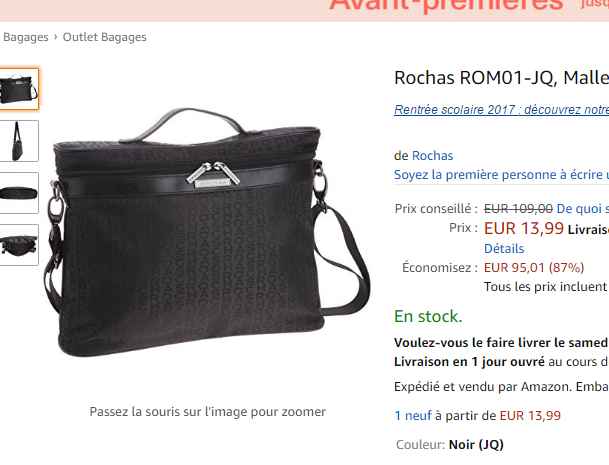Click the Avant-premières banner
This screenshot has height=465, width=609.
(447, 5)
